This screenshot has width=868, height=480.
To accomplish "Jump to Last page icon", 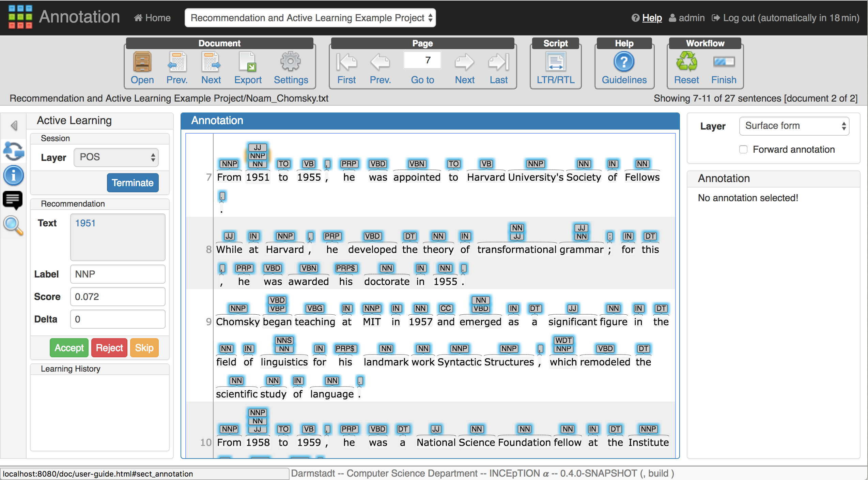I will [x=499, y=62].
